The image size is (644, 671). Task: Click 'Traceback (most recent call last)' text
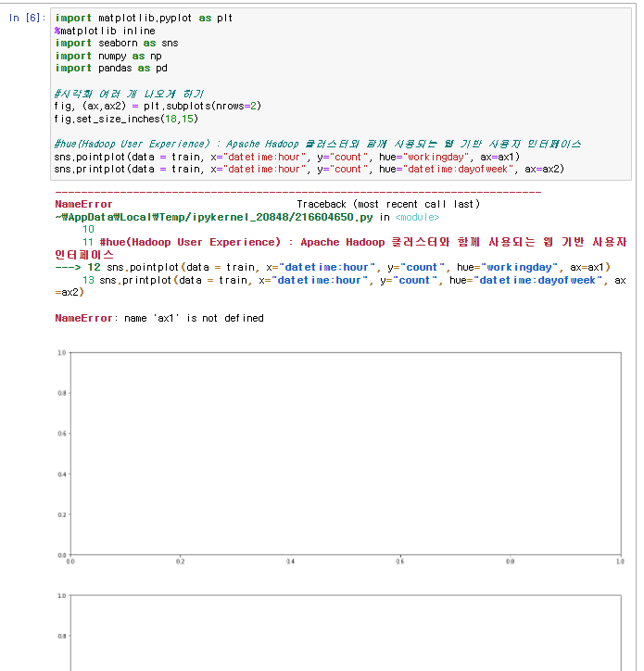(x=388, y=204)
